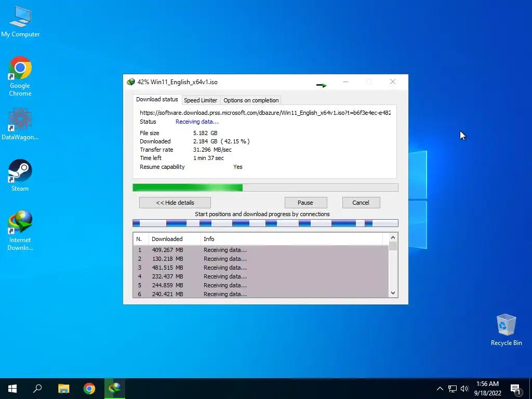Open My Computer desktop icon
The height and width of the screenshot is (399, 532).
[x=20, y=21]
